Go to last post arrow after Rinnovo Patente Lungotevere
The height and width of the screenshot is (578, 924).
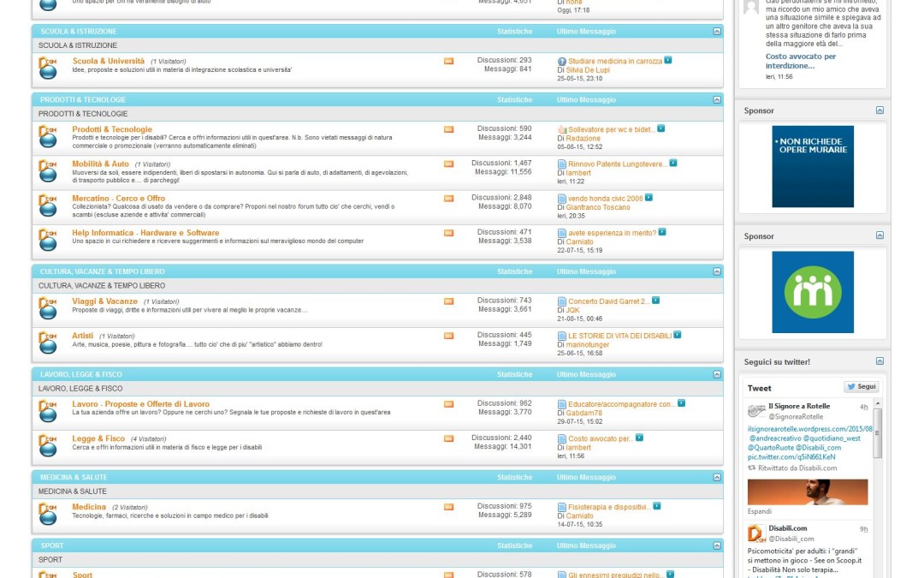pyautogui.click(x=673, y=163)
